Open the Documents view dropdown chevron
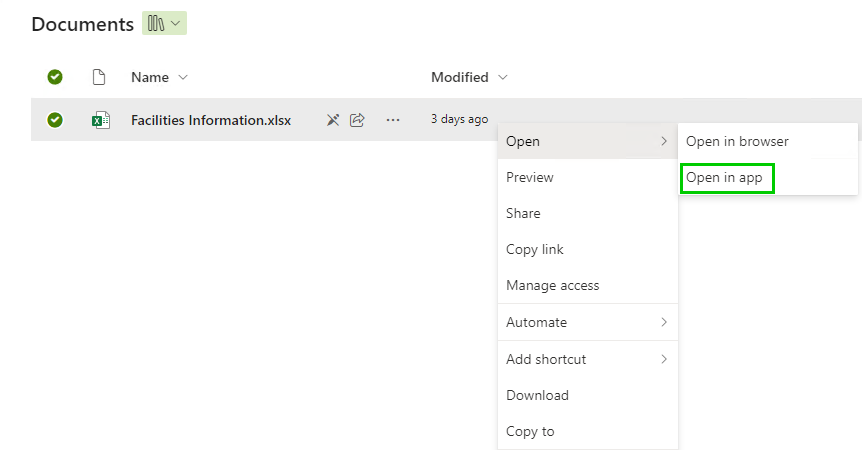862x450 pixels. [x=175, y=24]
